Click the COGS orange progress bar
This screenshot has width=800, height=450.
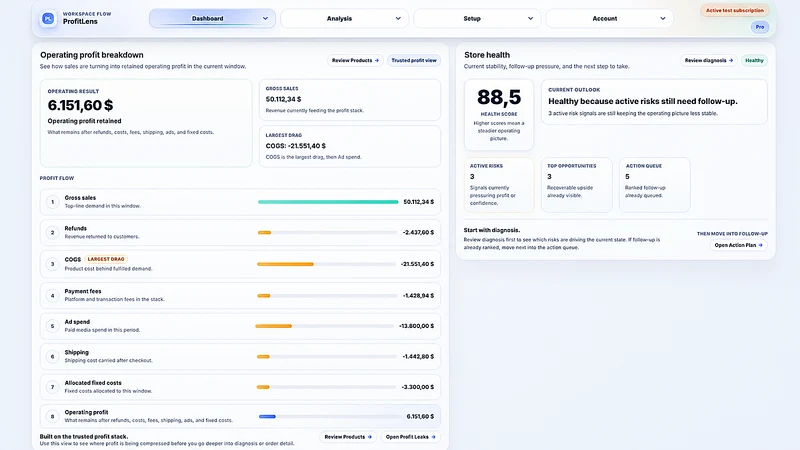point(285,264)
